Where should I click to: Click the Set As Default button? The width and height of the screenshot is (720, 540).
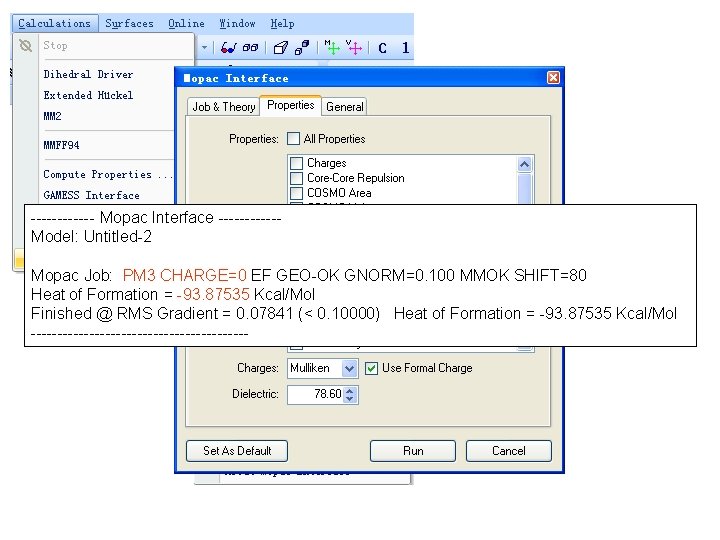tap(237, 451)
